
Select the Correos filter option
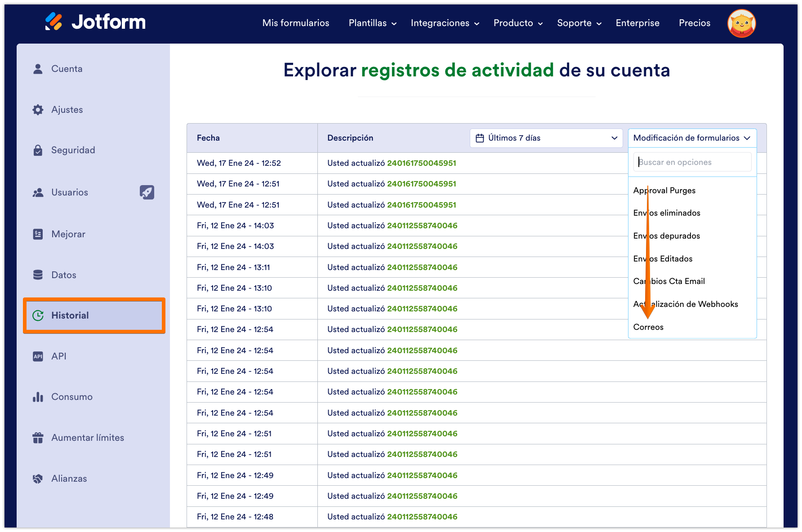click(648, 327)
